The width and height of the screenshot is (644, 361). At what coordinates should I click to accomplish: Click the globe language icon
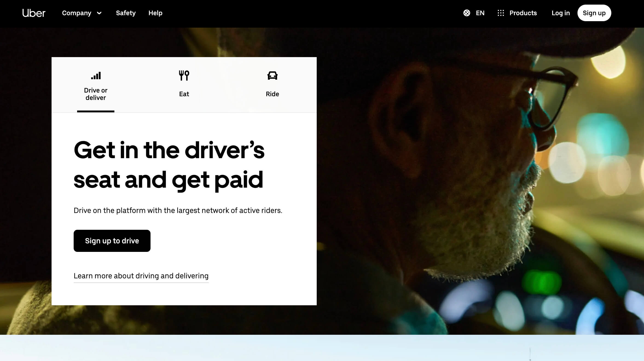(467, 13)
